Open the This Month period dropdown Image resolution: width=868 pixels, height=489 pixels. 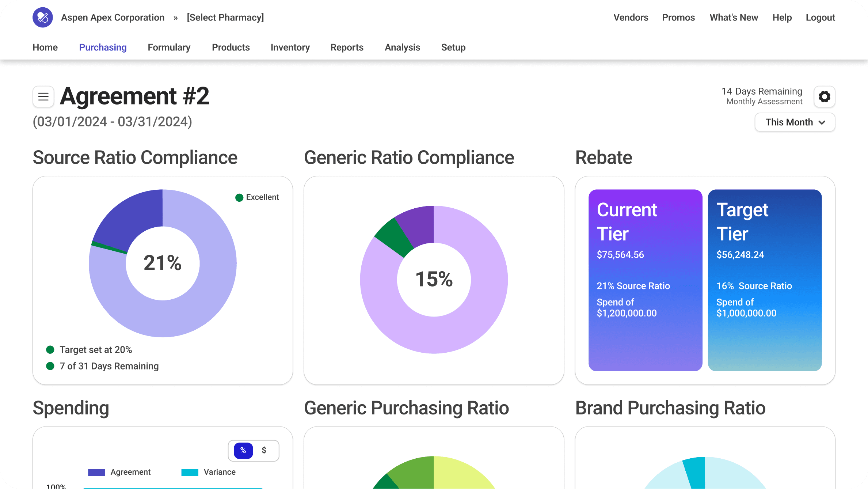(x=795, y=122)
